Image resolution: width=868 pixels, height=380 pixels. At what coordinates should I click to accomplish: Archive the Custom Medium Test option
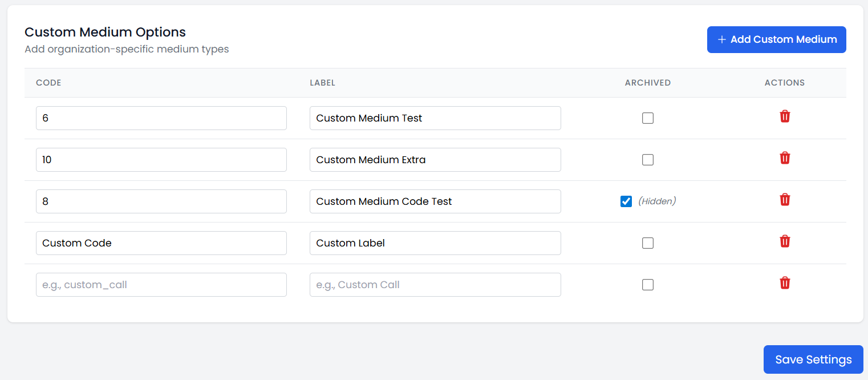coord(647,118)
